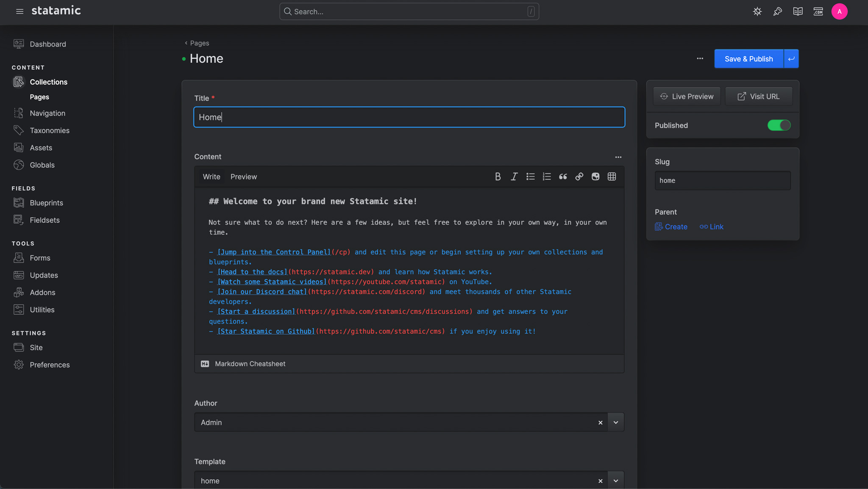Insert a numbered list
Image resolution: width=868 pixels, height=489 pixels.
tap(547, 177)
